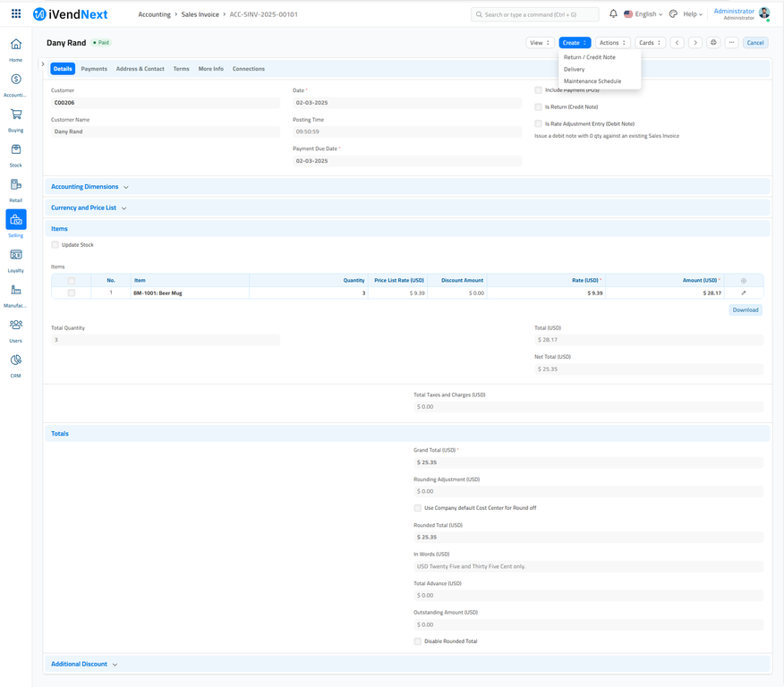Go to Loyalty module in sidebar
The image size is (784, 687).
point(16,256)
